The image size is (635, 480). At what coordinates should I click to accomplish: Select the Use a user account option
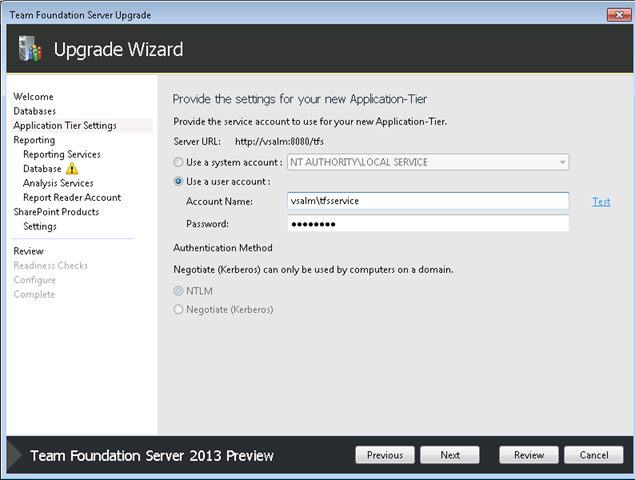pos(178,181)
